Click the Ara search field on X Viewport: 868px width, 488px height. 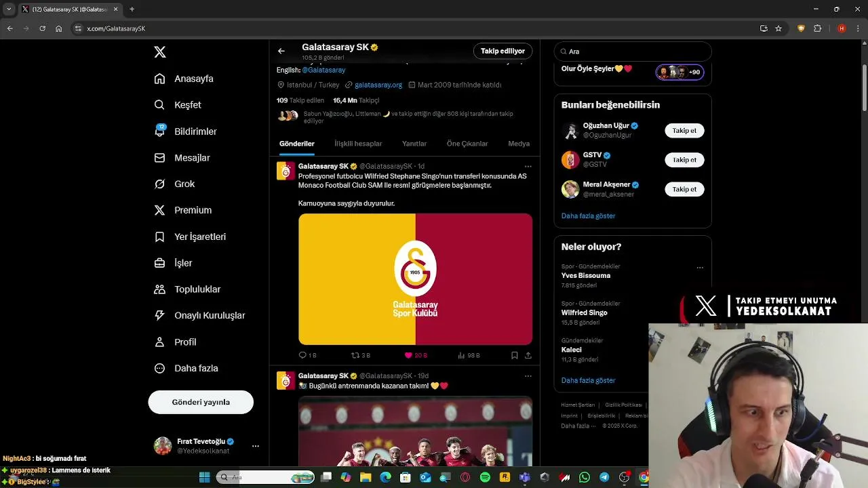tap(633, 52)
